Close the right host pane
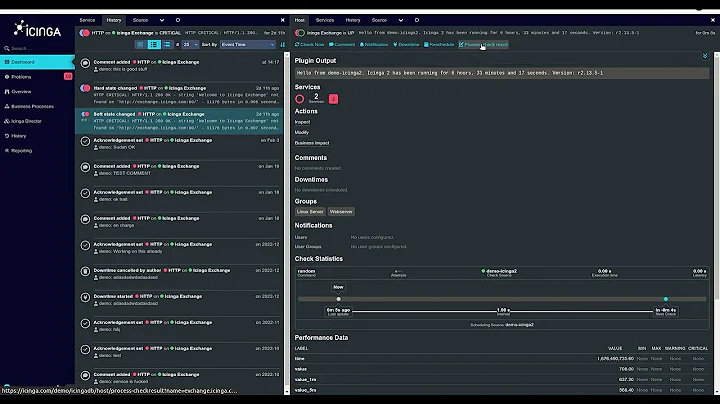The height and width of the screenshot is (404, 720). point(713,20)
